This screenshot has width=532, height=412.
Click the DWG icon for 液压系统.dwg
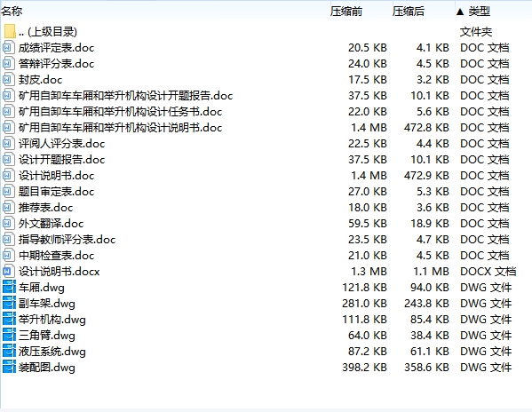(9, 351)
